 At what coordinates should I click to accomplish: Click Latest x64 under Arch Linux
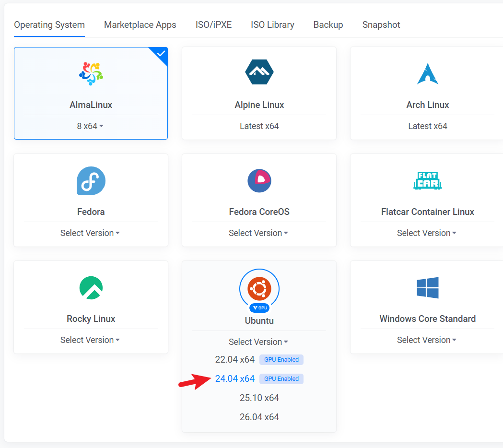pyautogui.click(x=428, y=126)
